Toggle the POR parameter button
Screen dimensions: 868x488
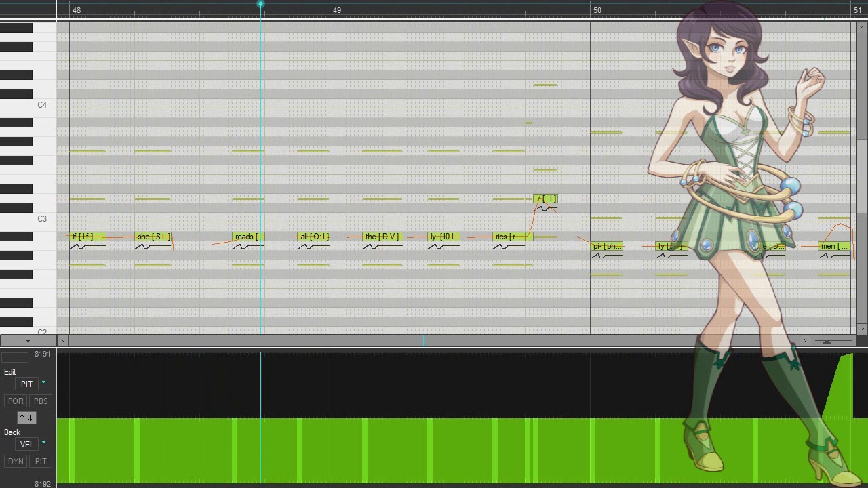tap(16, 401)
